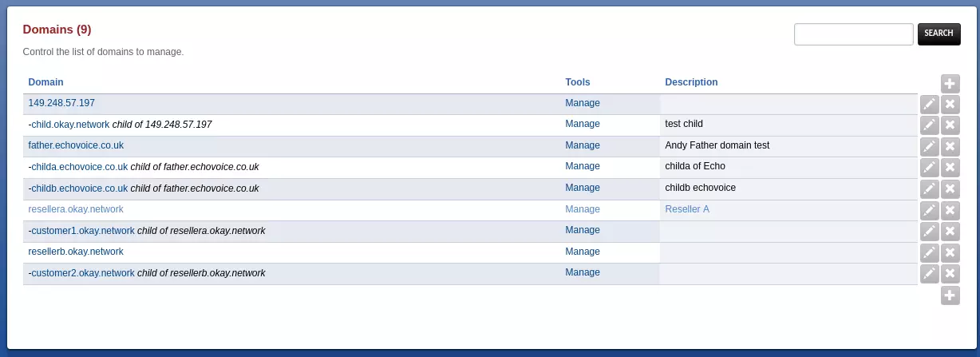Select the 'childa of Echo' description text
This screenshot has height=357, width=980.
(x=695, y=166)
